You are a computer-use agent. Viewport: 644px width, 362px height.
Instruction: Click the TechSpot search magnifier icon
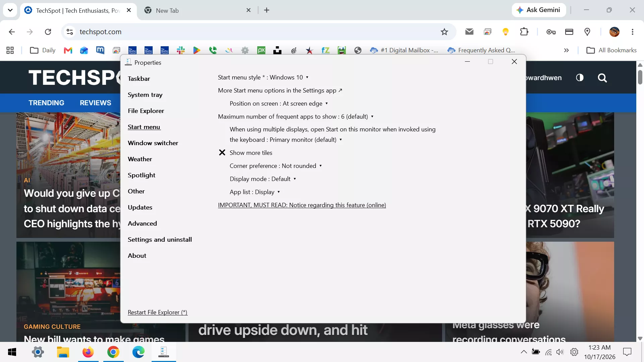602,78
